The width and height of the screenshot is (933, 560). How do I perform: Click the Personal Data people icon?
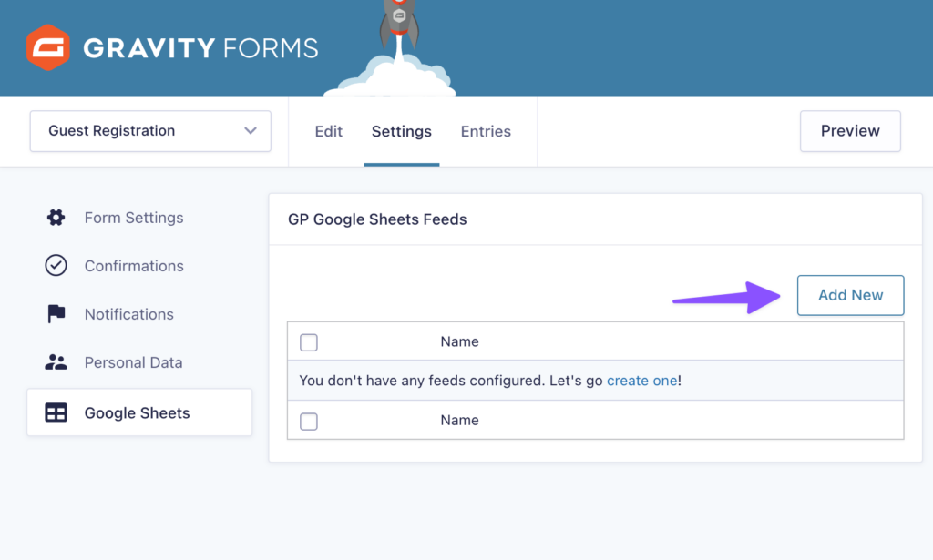point(56,362)
